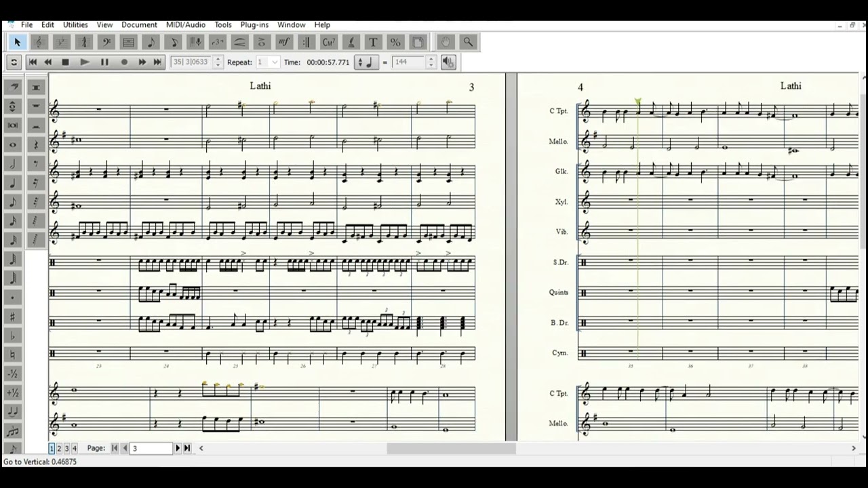The width and height of the screenshot is (868, 488).
Task: Open the Utilities menu
Action: 75,24
